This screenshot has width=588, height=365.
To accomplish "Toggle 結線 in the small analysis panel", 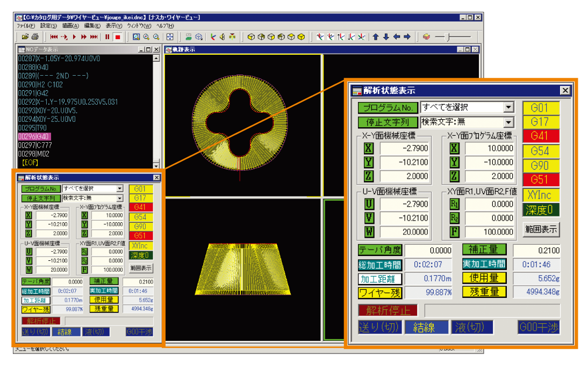I will pyautogui.click(x=66, y=332).
